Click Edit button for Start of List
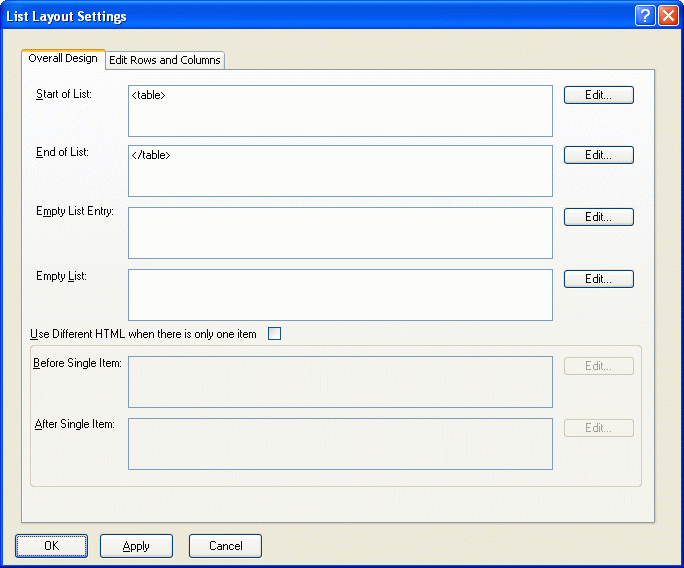 [x=598, y=95]
